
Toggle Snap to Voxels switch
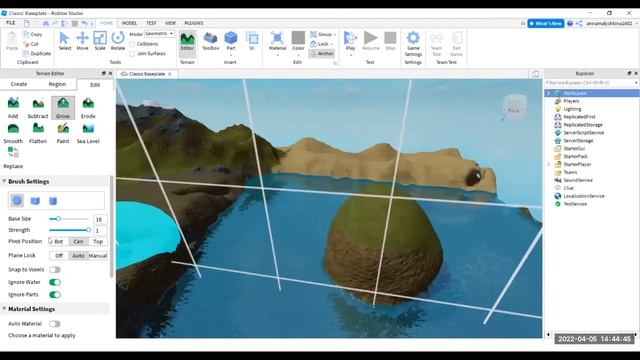coord(55,270)
